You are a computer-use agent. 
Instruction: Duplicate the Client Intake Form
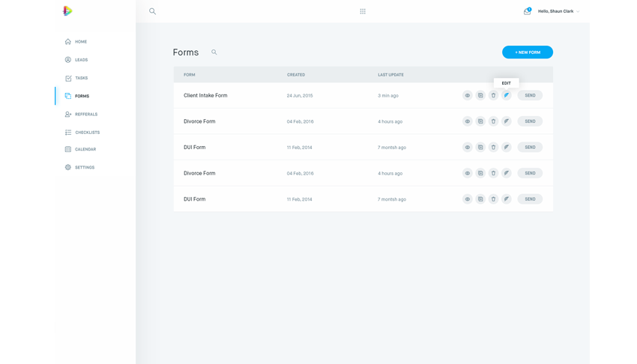480,95
